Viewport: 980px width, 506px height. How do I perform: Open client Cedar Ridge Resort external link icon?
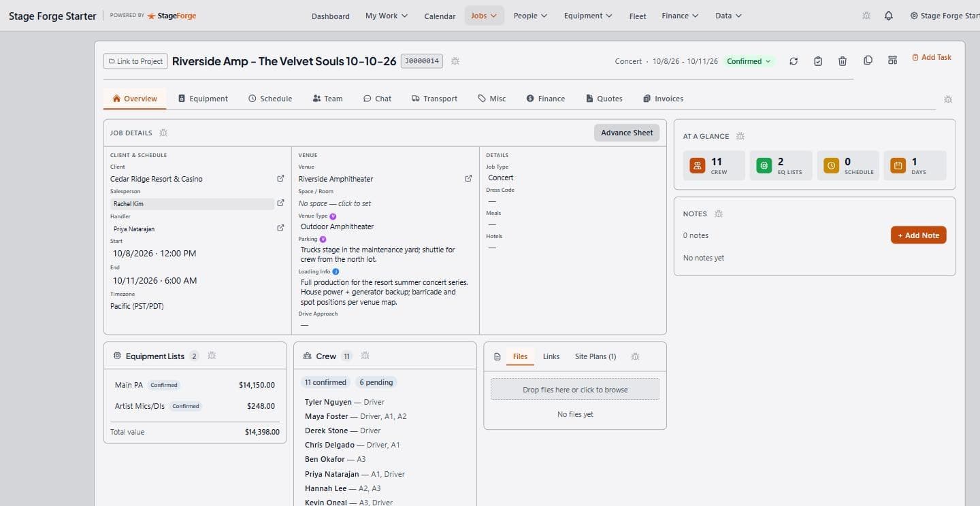pos(280,179)
